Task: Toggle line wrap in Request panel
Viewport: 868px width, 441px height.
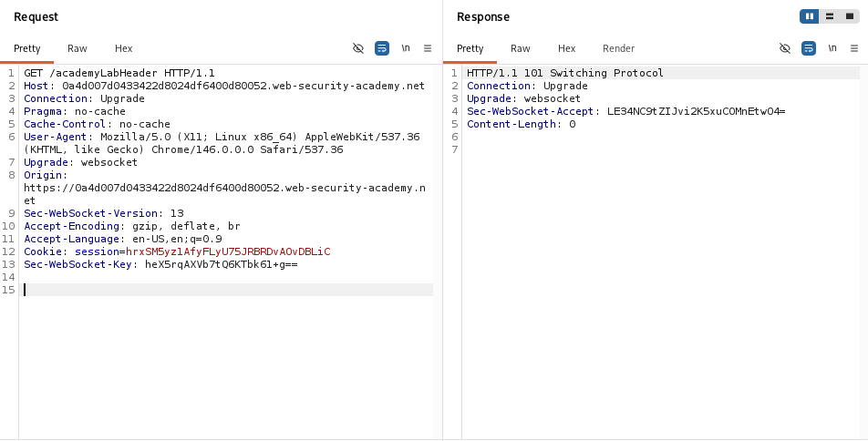Action: 382,48
